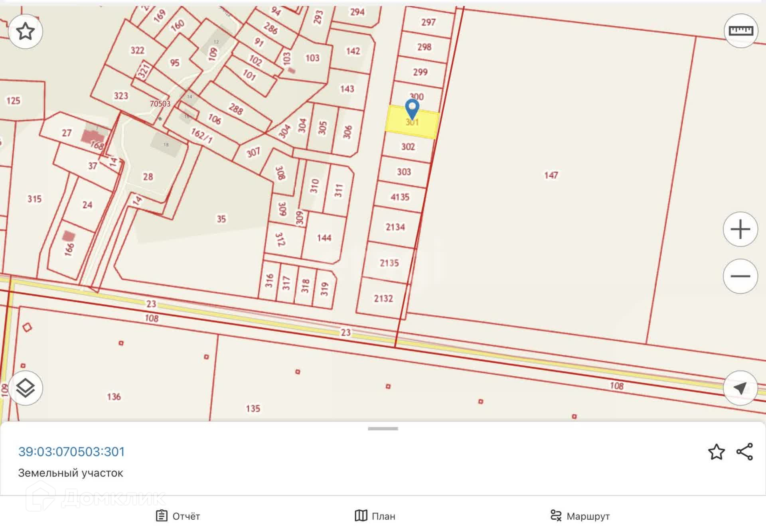Image resolution: width=766 pixels, height=532 pixels.
Task: Open cadastral number 39:03:070503:301 link
Action: tap(71, 451)
